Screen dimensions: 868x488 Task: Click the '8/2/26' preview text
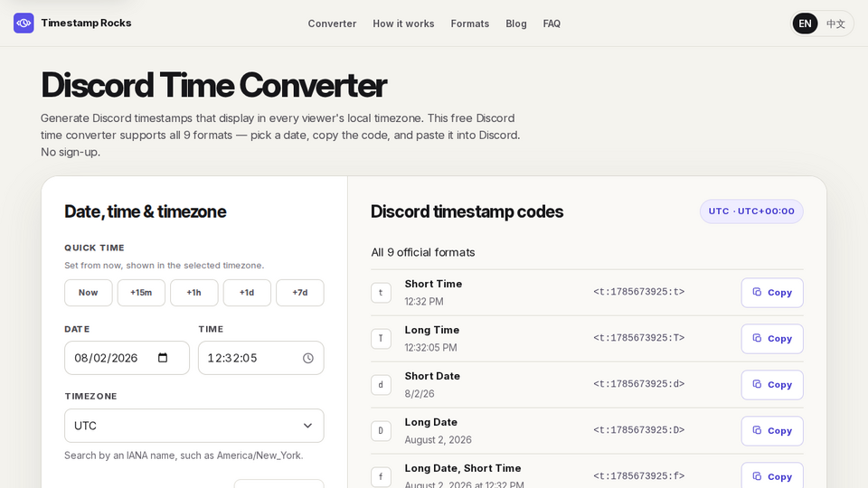(x=420, y=394)
